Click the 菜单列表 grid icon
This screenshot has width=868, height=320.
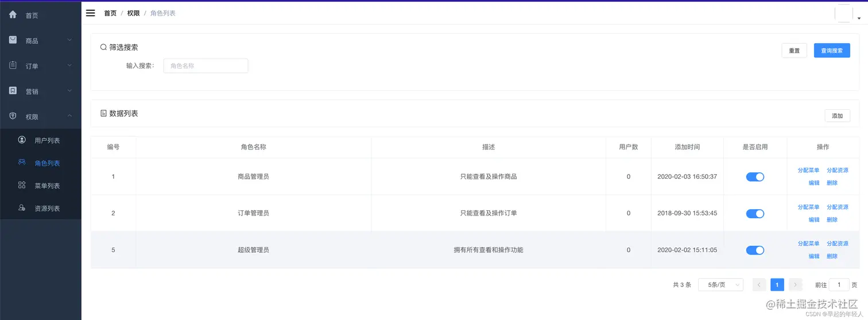(x=22, y=185)
